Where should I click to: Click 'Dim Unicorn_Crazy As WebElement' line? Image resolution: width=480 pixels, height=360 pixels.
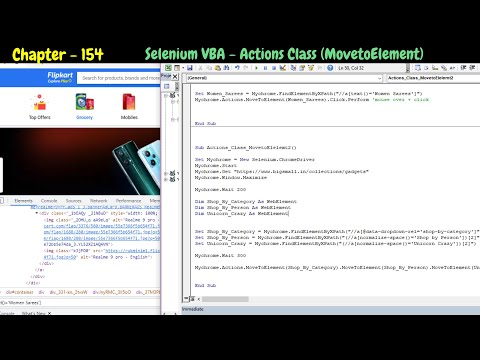(241, 213)
